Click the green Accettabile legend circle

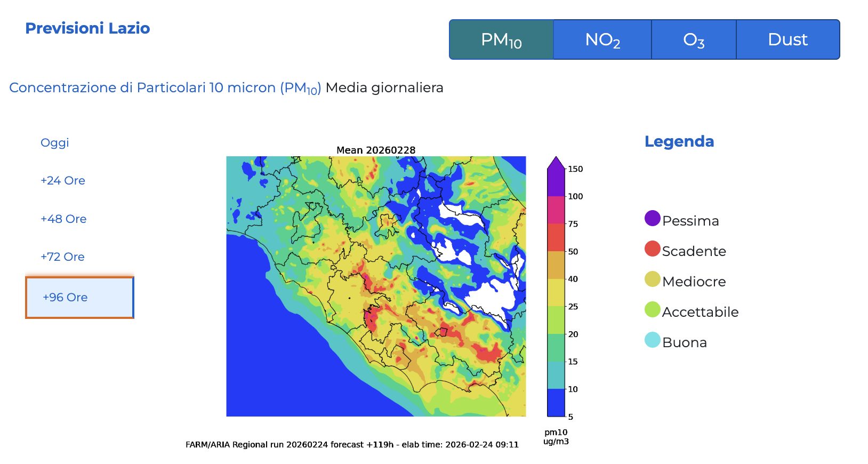(653, 309)
